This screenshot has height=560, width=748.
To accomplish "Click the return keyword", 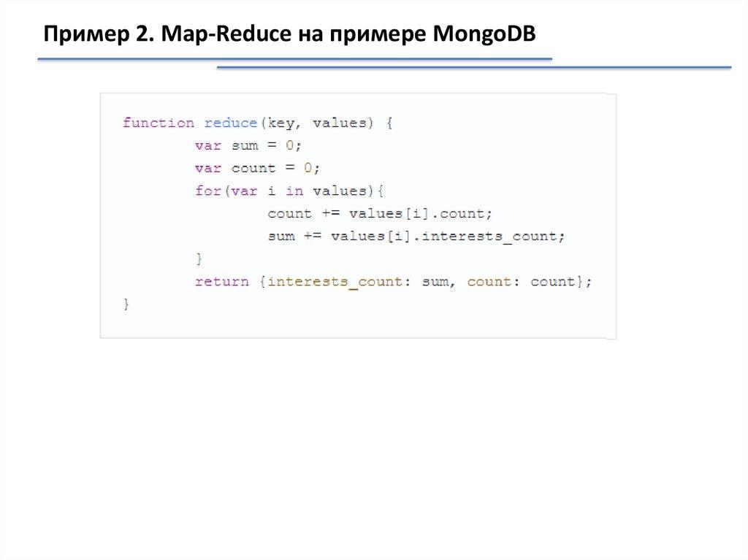I will click(221, 282).
